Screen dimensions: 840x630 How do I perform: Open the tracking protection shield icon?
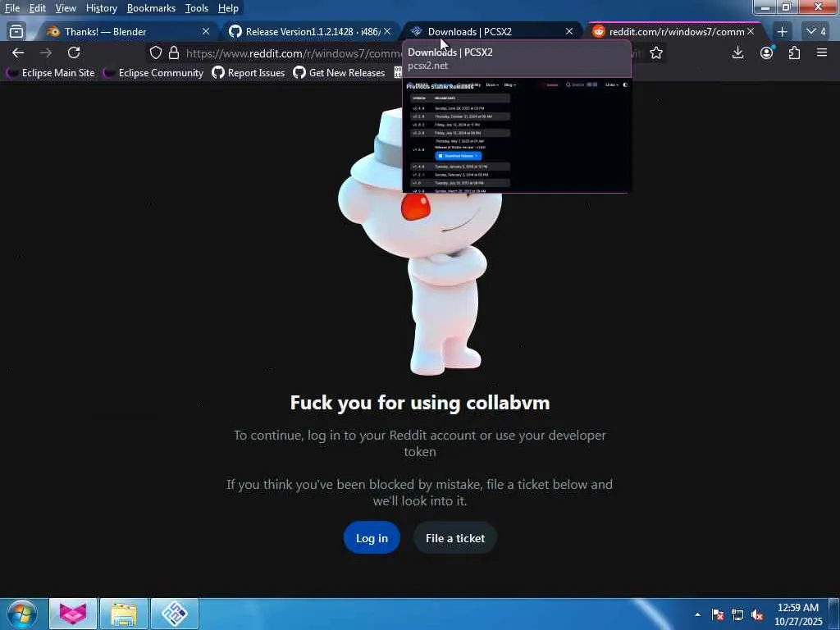(155, 52)
